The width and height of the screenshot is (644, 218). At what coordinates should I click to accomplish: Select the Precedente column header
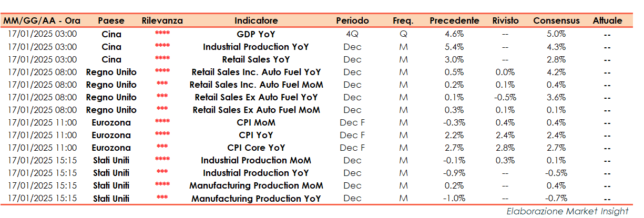(x=454, y=21)
